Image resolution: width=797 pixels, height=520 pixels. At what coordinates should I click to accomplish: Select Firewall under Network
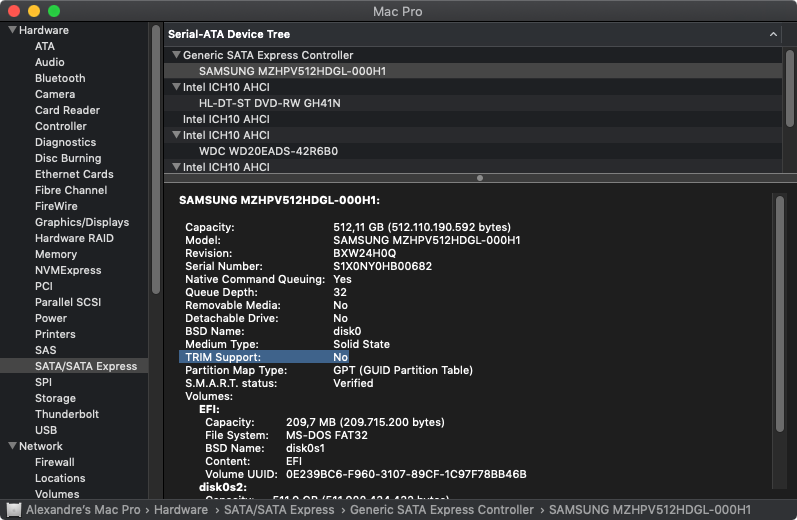[x=54, y=462]
